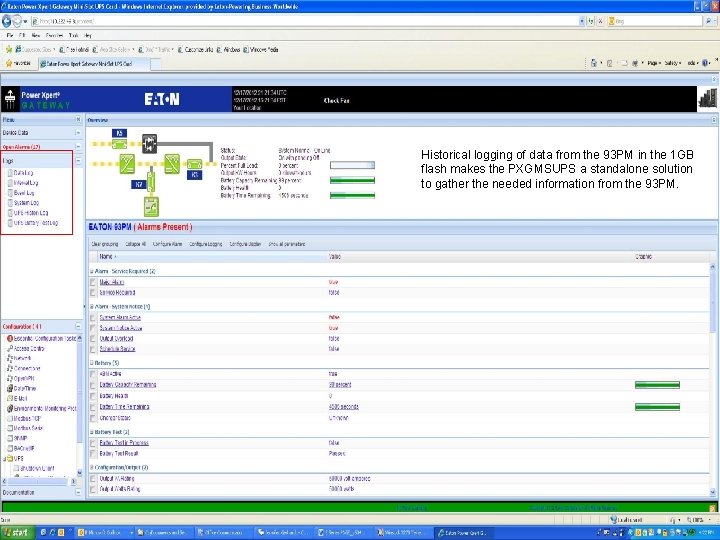Open the Battery Test in Progress link
The height and width of the screenshot is (540, 720).
tap(124, 443)
